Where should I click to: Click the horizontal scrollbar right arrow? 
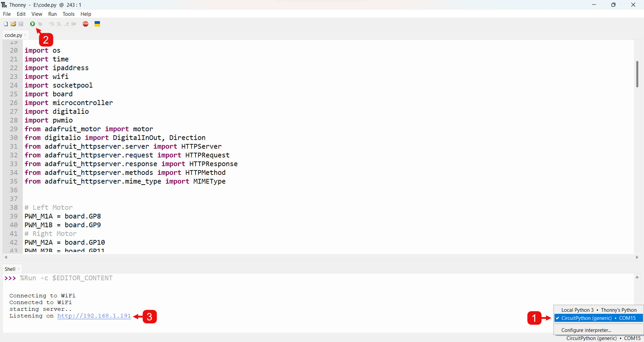[637, 257]
